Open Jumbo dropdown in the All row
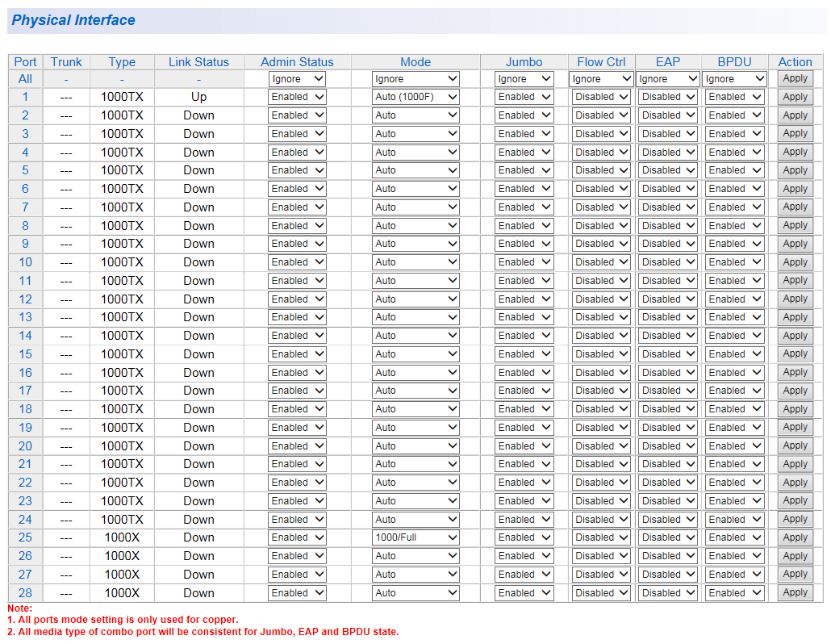Screen dimensions: 831x644 pos(524,79)
